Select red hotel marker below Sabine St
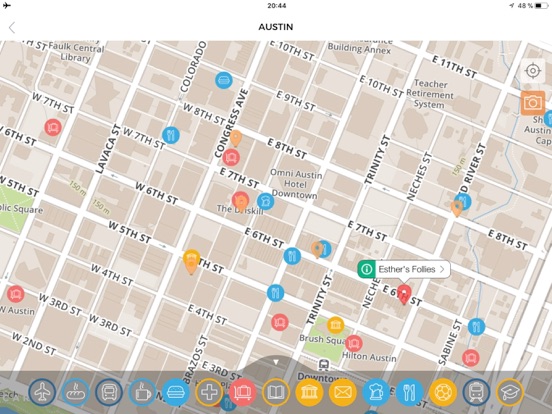The image size is (552, 414). (x=471, y=358)
